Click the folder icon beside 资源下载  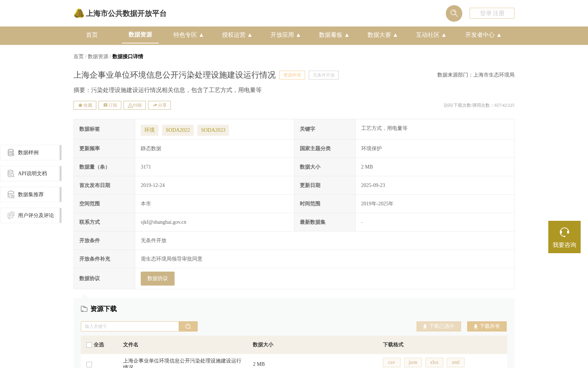[84, 309]
